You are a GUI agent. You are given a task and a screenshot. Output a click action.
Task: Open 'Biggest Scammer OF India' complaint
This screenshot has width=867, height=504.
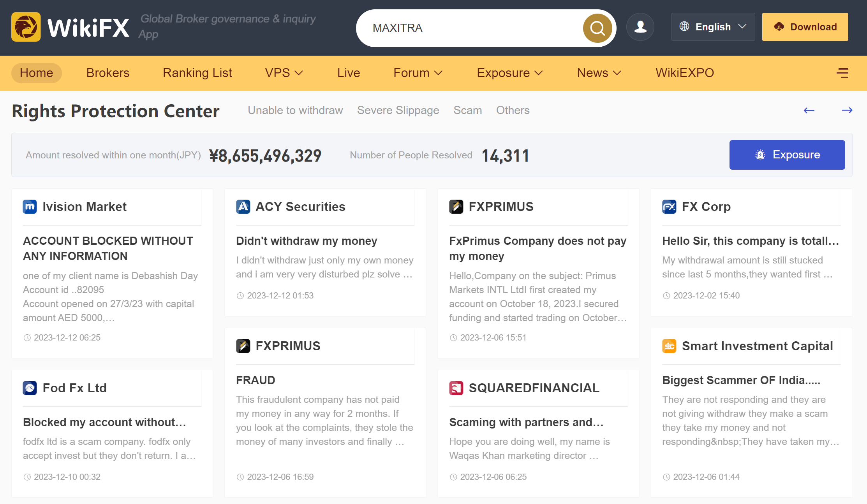[741, 380]
